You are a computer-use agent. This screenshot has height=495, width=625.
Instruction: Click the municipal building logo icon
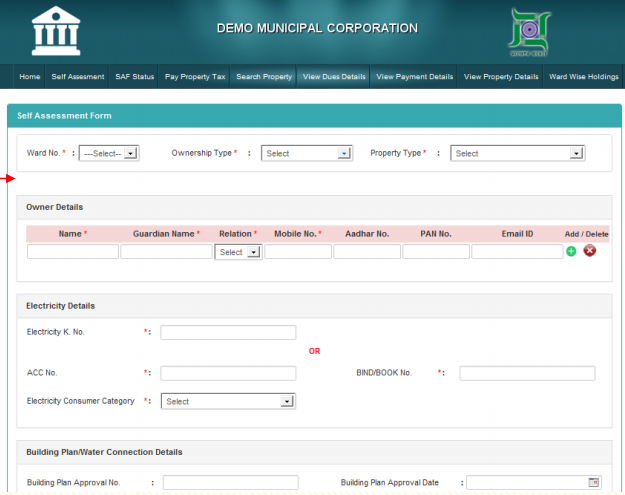click(x=56, y=32)
